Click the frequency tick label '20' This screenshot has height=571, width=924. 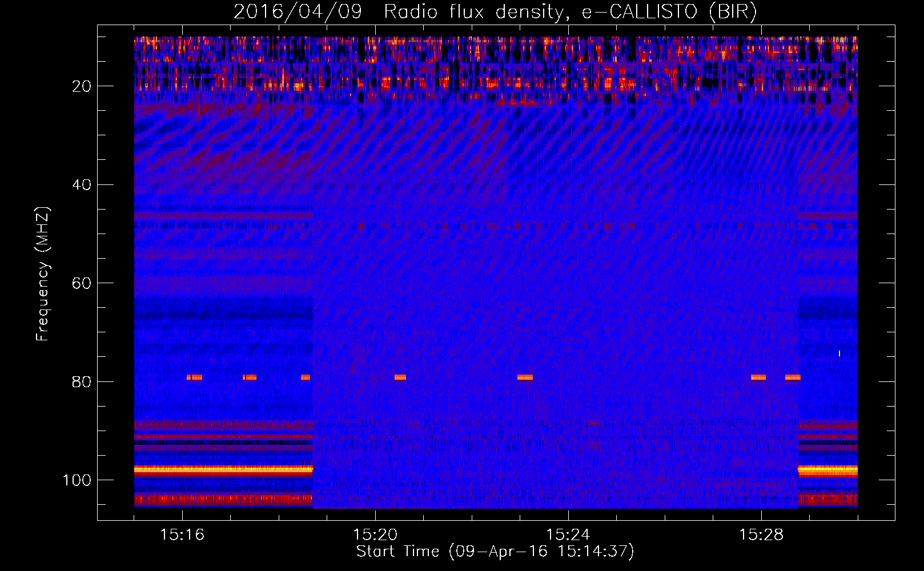[x=82, y=86]
